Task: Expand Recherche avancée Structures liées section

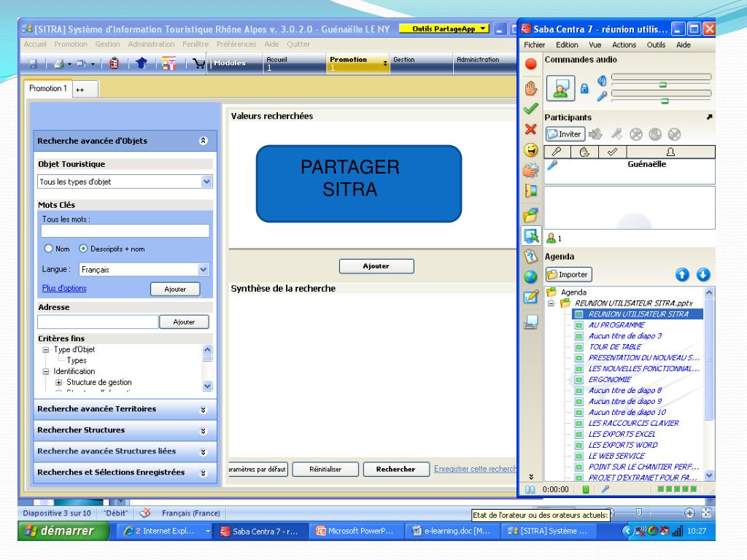Action: click(204, 452)
